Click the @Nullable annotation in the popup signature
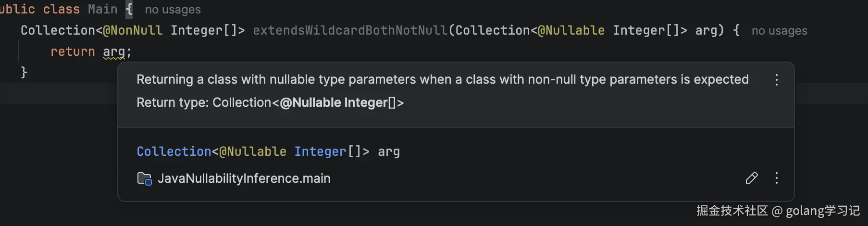Screen dimensions: 868x226 click(252, 151)
